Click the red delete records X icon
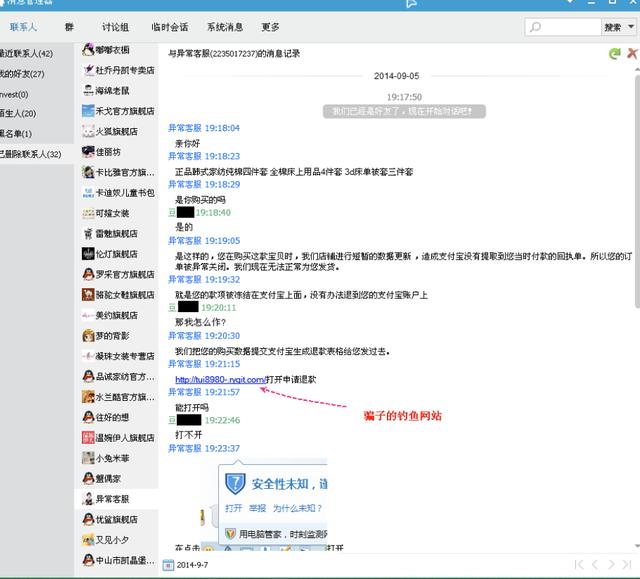This screenshot has width=640, height=579. click(632, 53)
